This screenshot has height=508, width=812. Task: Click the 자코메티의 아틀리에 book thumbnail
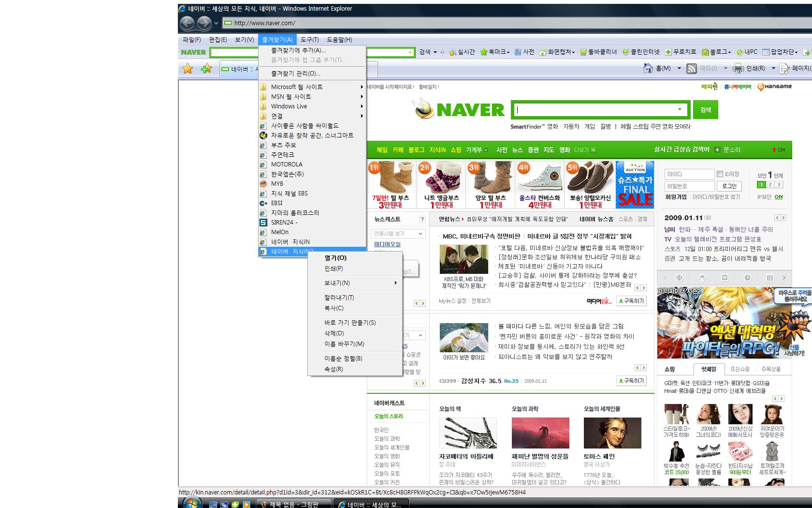coord(468,433)
